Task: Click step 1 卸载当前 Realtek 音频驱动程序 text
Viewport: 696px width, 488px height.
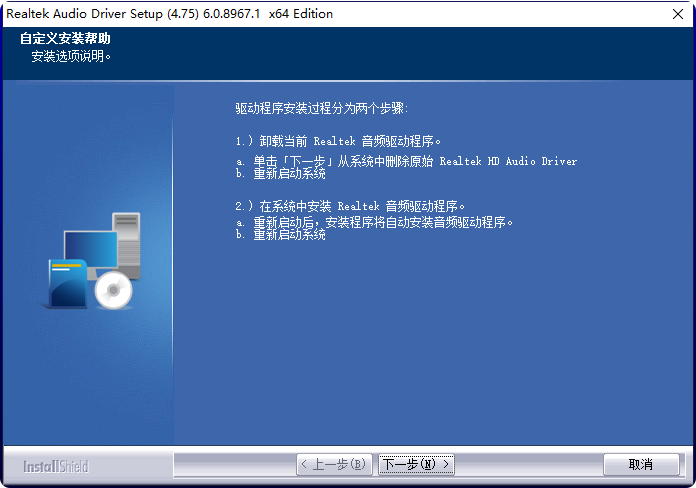Action: click(x=338, y=141)
